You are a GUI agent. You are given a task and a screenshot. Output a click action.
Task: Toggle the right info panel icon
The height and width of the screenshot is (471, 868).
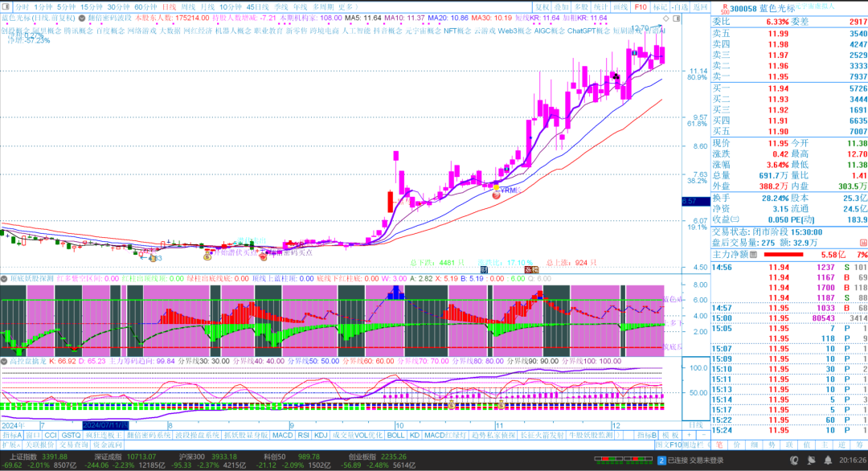click(677, 18)
